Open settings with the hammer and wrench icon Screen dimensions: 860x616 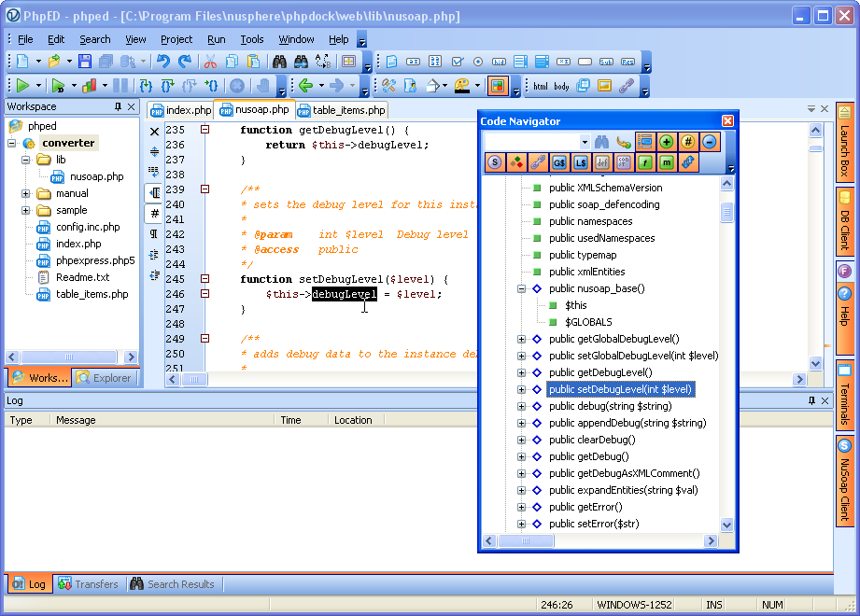(x=388, y=86)
